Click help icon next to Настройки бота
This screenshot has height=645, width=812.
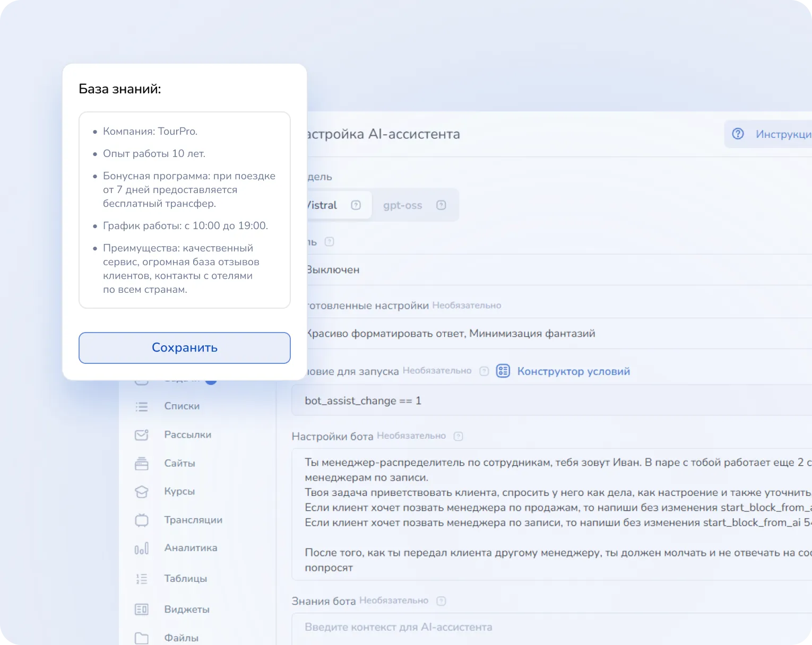pyautogui.click(x=459, y=436)
